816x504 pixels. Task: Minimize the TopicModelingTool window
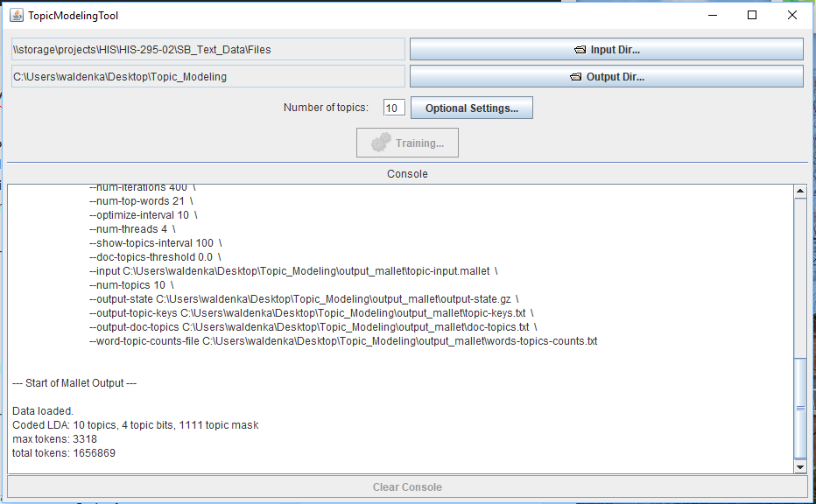(x=712, y=16)
